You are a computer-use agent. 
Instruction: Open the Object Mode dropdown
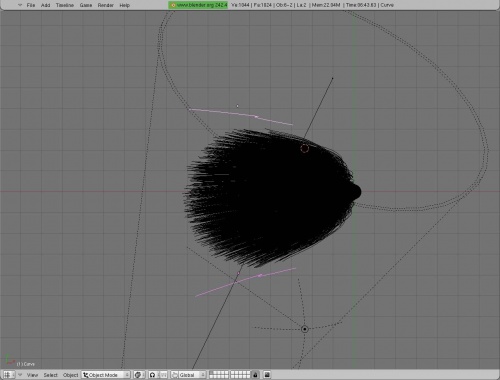click(106, 375)
